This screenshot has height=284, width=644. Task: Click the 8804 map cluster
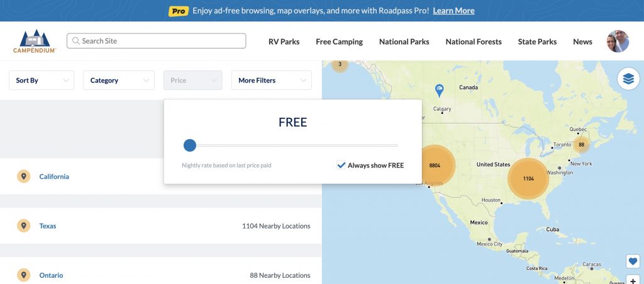tap(435, 165)
